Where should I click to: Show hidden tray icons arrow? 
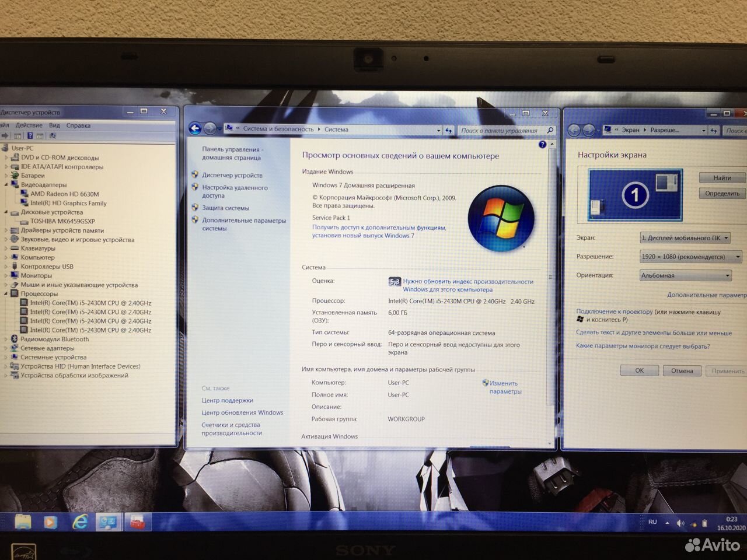(x=668, y=523)
